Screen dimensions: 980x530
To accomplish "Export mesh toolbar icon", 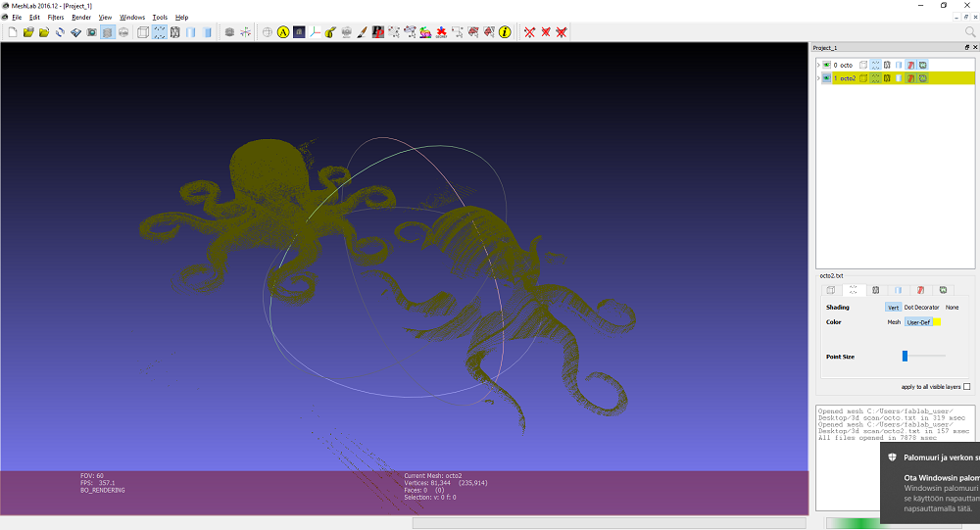I will coord(75,32).
